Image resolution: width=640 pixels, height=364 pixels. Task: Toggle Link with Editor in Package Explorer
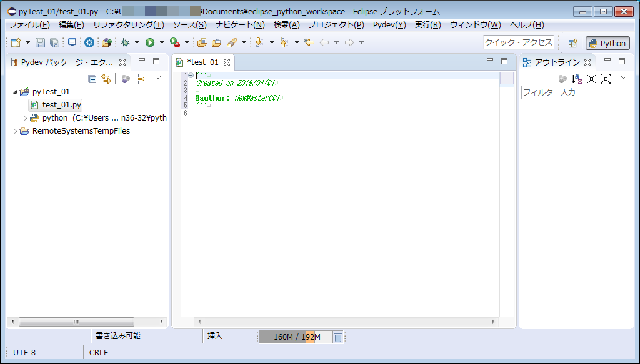[x=106, y=79]
